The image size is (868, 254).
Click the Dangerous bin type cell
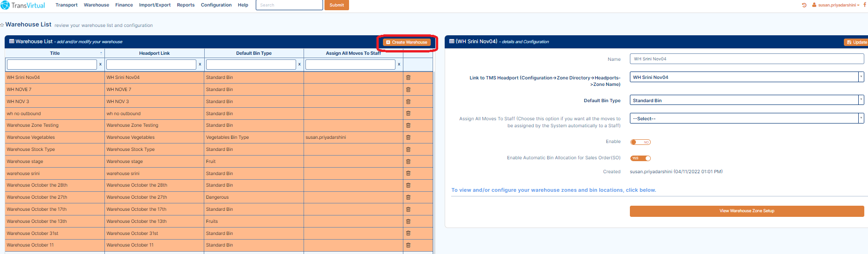(x=254, y=197)
